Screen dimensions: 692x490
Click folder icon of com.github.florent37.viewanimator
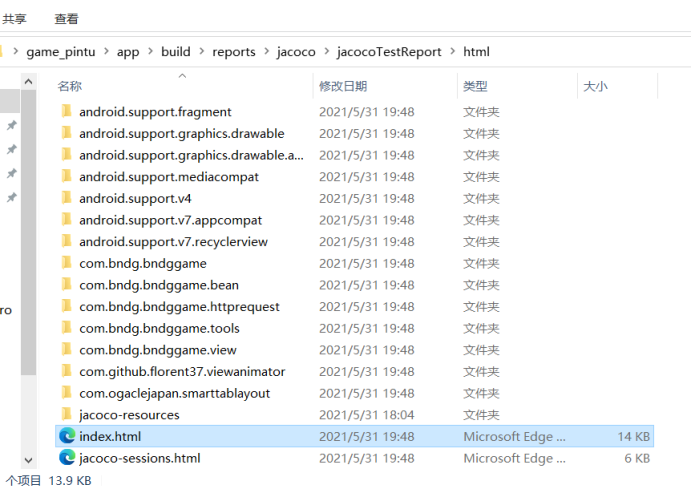[x=67, y=371]
